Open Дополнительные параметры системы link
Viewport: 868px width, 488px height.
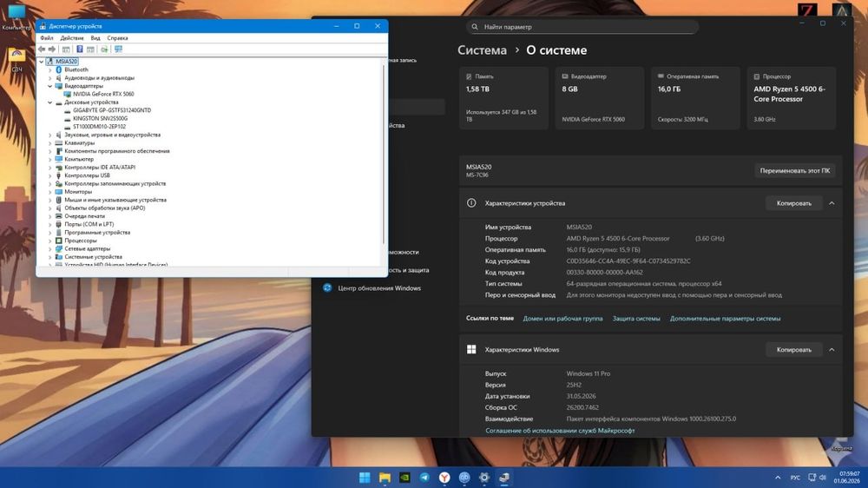click(725, 319)
